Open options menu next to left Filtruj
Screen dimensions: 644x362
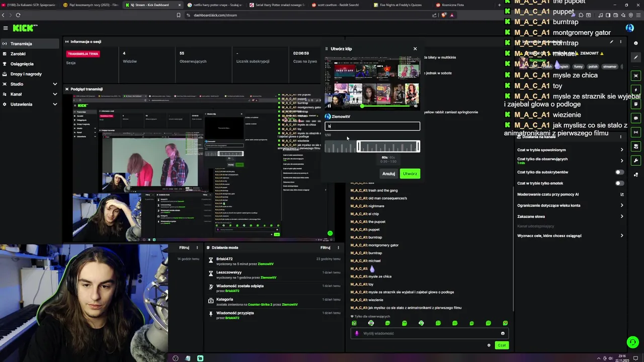[x=197, y=247]
